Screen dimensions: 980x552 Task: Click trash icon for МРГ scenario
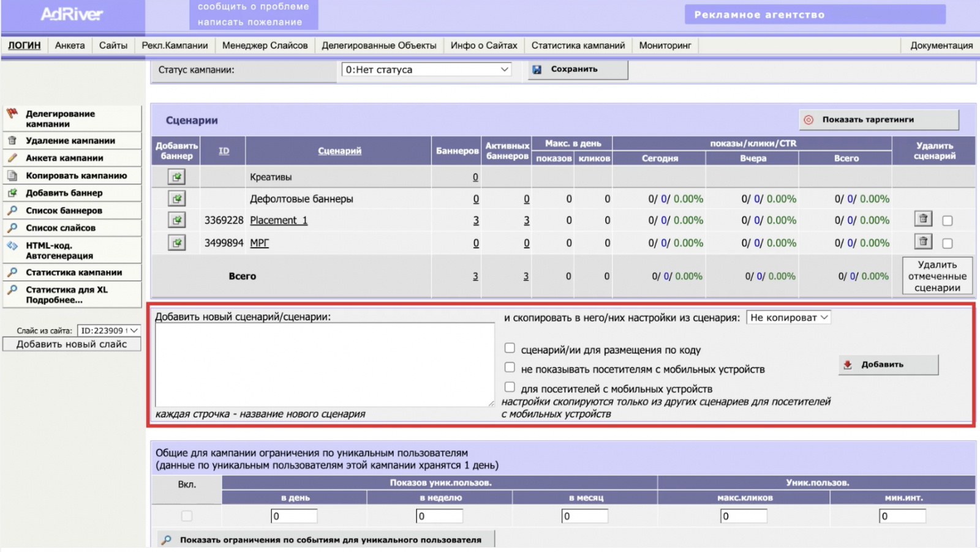point(923,242)
